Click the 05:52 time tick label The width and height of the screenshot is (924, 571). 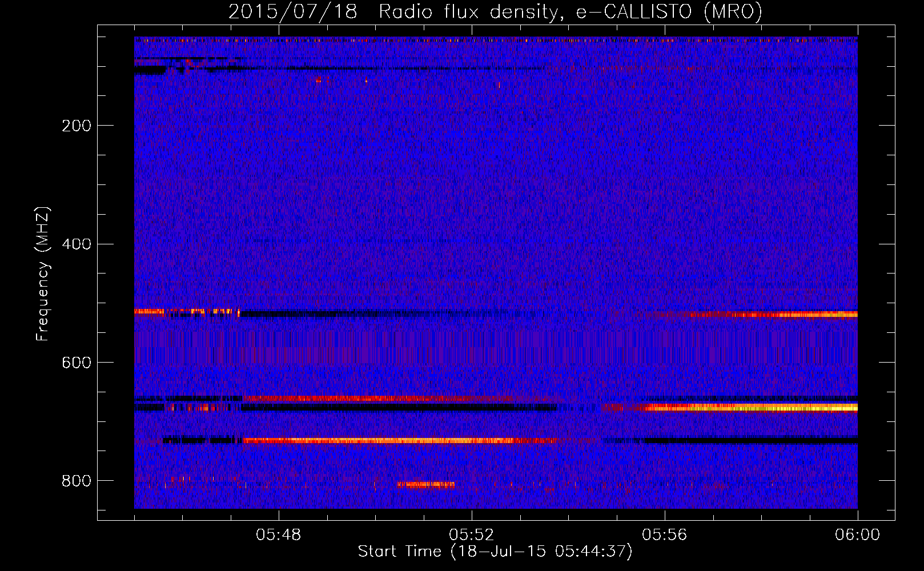[471, 535]
